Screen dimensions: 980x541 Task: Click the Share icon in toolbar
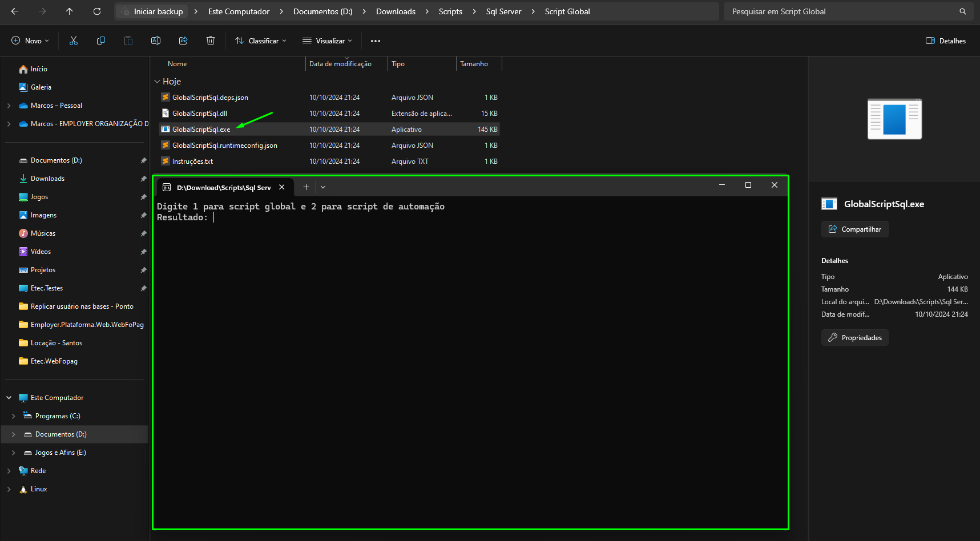click(x=183, y=41)
